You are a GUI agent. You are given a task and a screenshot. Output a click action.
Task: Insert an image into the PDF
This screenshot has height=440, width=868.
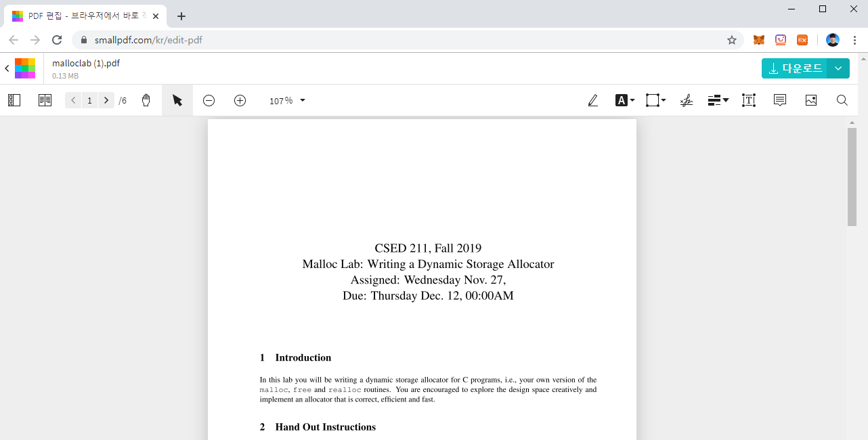pos(811,100)
